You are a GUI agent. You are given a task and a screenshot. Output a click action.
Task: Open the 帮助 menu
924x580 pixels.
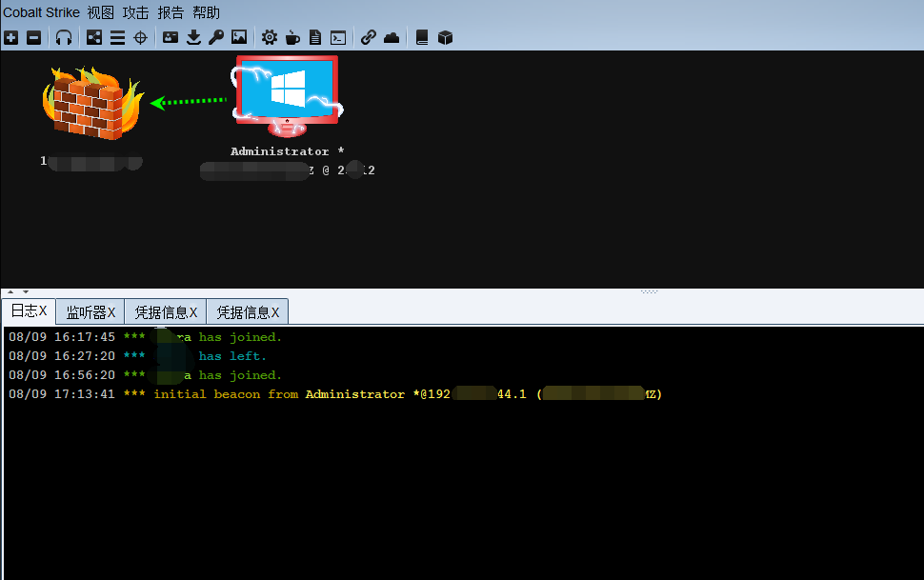[x=207, y=12]
